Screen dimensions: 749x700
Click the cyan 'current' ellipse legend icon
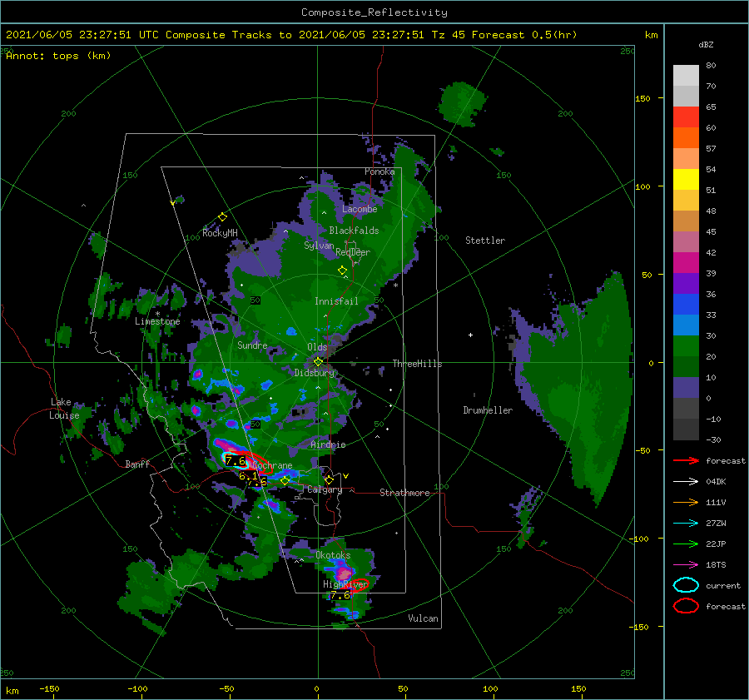[x=686, y=585]
